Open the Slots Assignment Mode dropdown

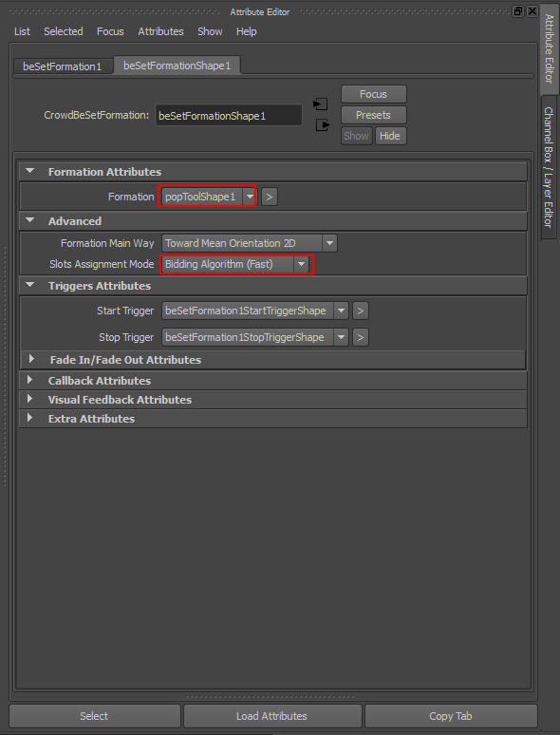pyautogui.click(x=301, y=264)
